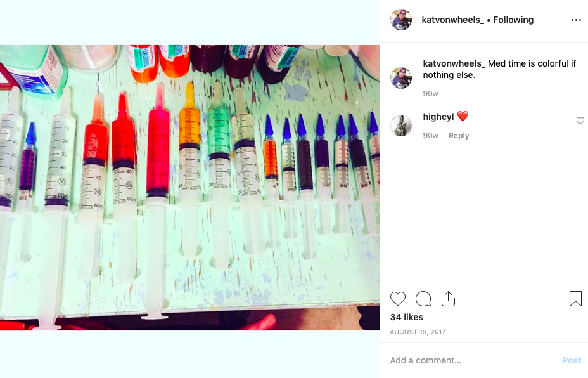The width and height of the screenshot is (588, 378).
Task: Open katvonwheels_ avatar beside the caption
Action: pos(401,78)
